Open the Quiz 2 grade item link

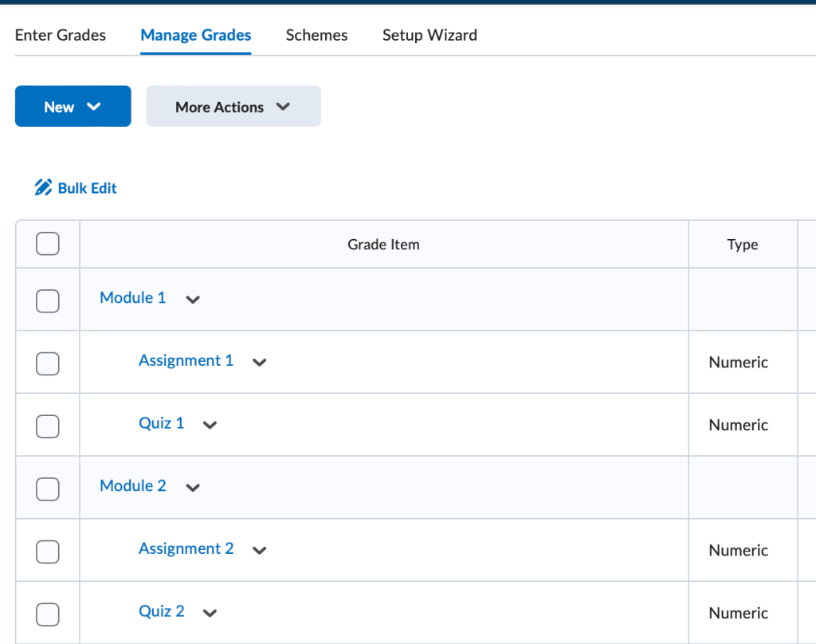(x=161, y=611)
